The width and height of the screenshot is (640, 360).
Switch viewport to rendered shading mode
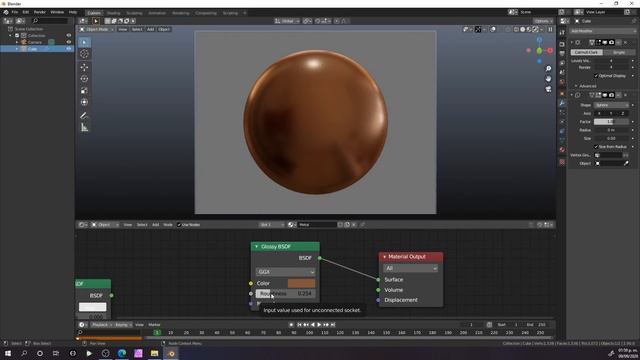535,29
